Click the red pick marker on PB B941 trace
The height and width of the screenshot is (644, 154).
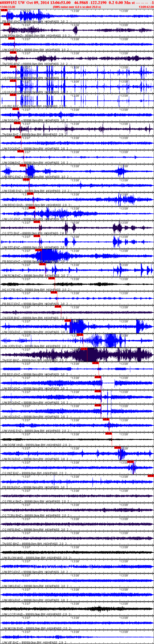4,10
